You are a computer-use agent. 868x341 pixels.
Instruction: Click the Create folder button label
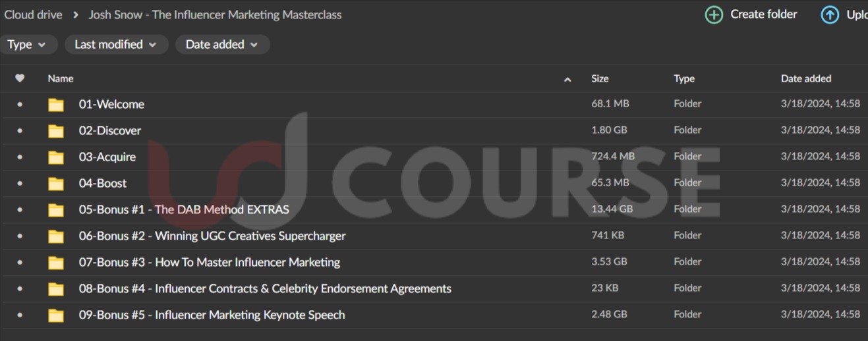point(763,14)
